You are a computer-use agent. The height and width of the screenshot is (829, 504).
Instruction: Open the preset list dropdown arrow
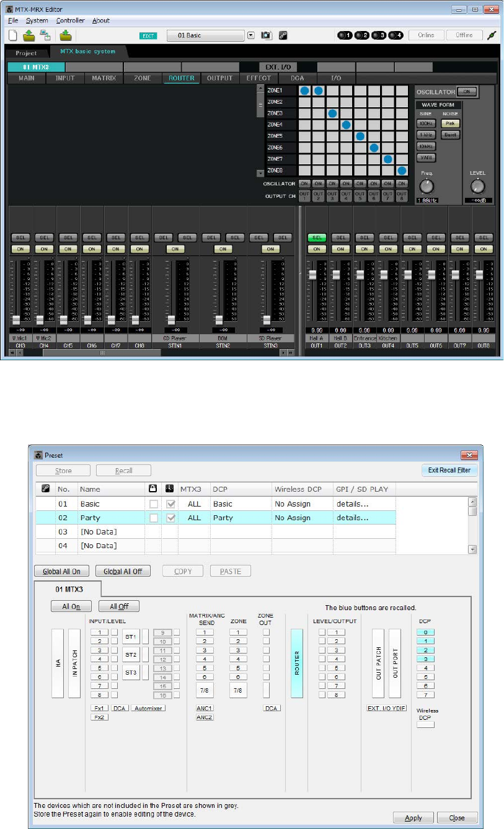coord(251,35)
